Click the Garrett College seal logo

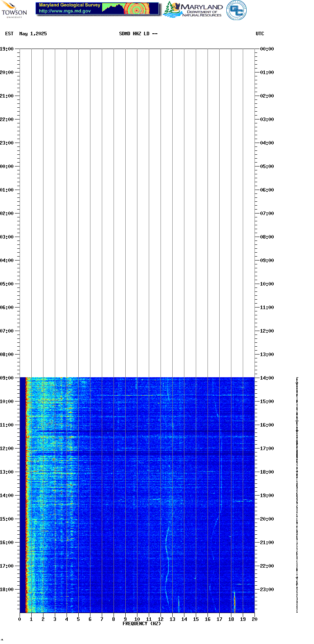236,10
